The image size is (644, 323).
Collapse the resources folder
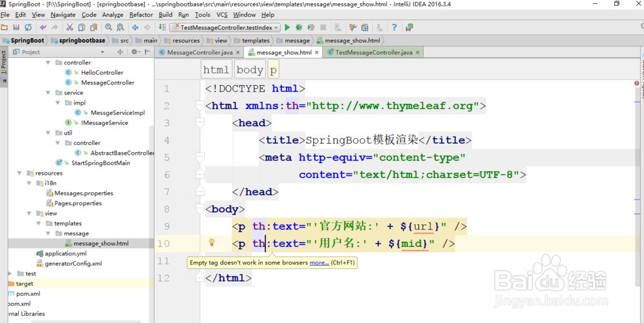coord(19,173)
